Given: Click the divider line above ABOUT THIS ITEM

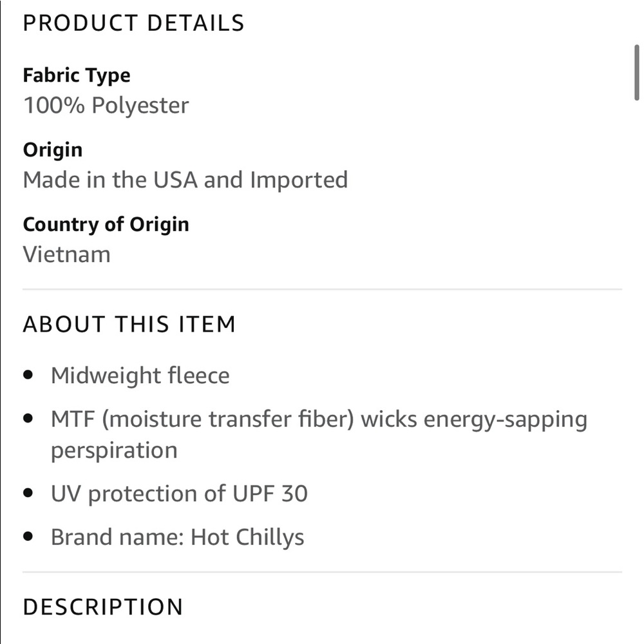Looking at the screenshot, I should point(323,290).
